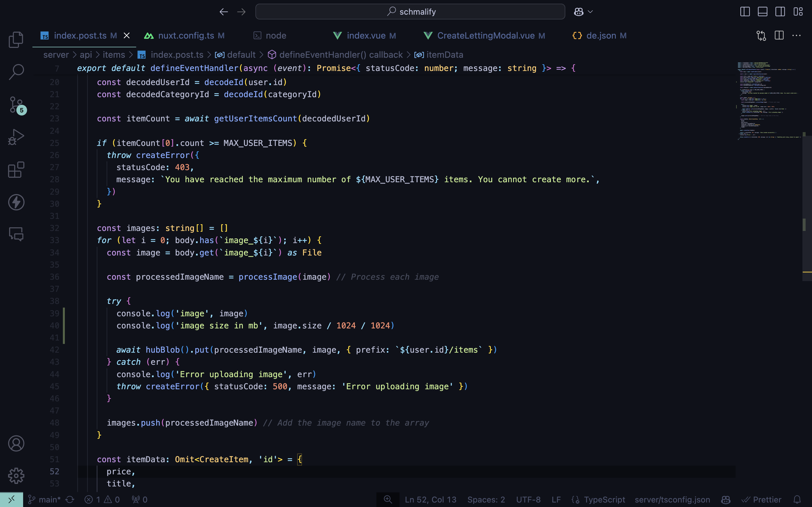Switch to the CreateLettingModal.vue tab

(x=486, y=35)
